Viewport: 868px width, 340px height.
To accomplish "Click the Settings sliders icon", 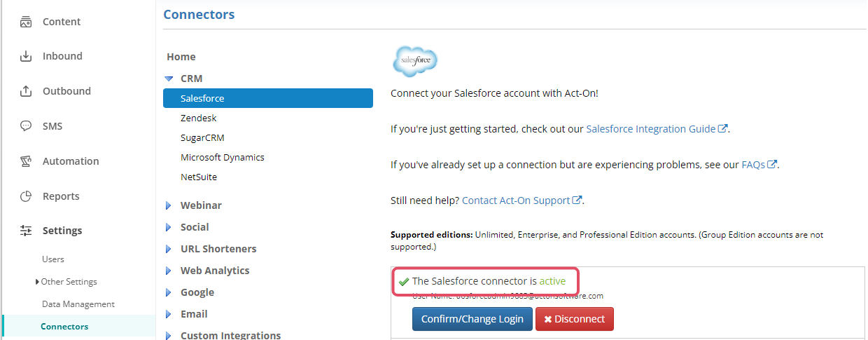I will pyautogui.click(x=26, y=231).
